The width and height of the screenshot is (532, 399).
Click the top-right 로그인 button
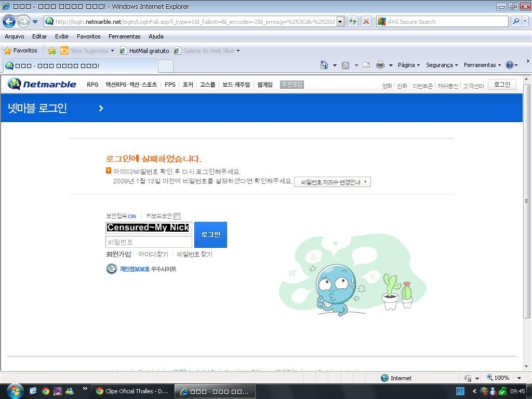click(x=502, y=85)
